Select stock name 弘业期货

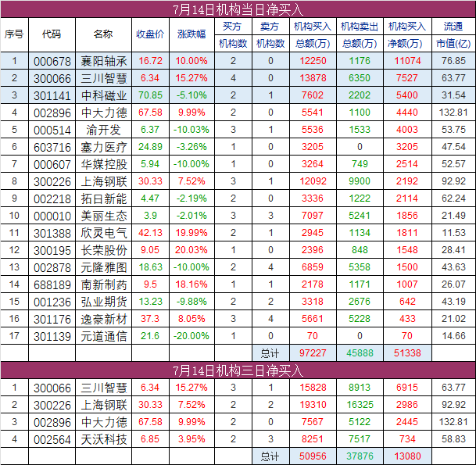pyautogui.click(x=103, y=302)
